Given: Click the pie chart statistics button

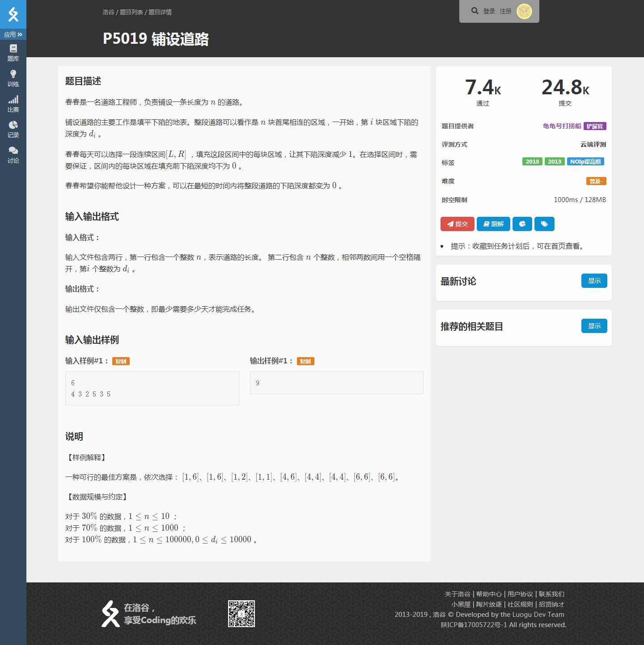Looking at the screenshot, I should coord(522,224).
